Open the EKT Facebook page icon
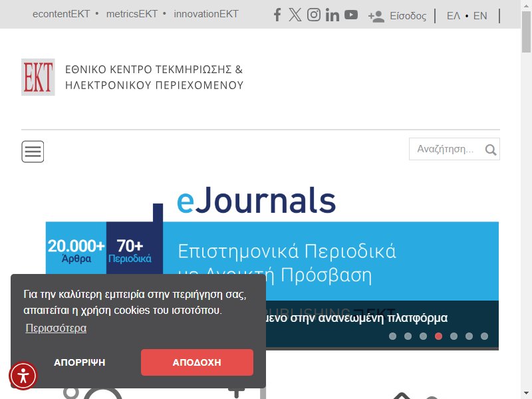Image resolution: width=532 pixels, height=399 pixels. click(277, 15)
